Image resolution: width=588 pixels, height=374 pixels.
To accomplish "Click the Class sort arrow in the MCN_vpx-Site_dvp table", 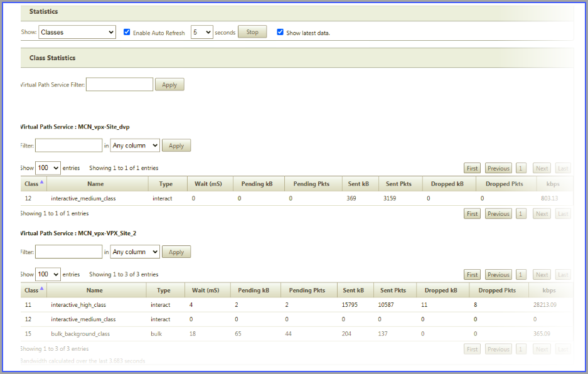I will coord(41,182).
